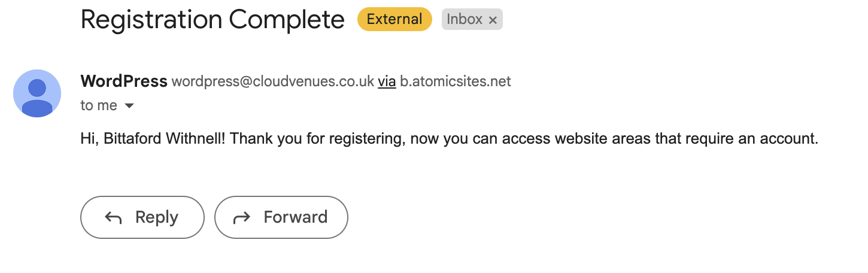Click the forward arrow icon
Viewport: 868px width, 273px height.
point(241,218)
